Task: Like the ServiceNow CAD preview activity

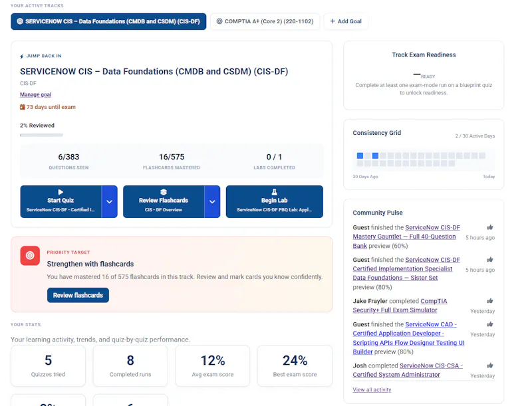Action: tap(490, 324)
